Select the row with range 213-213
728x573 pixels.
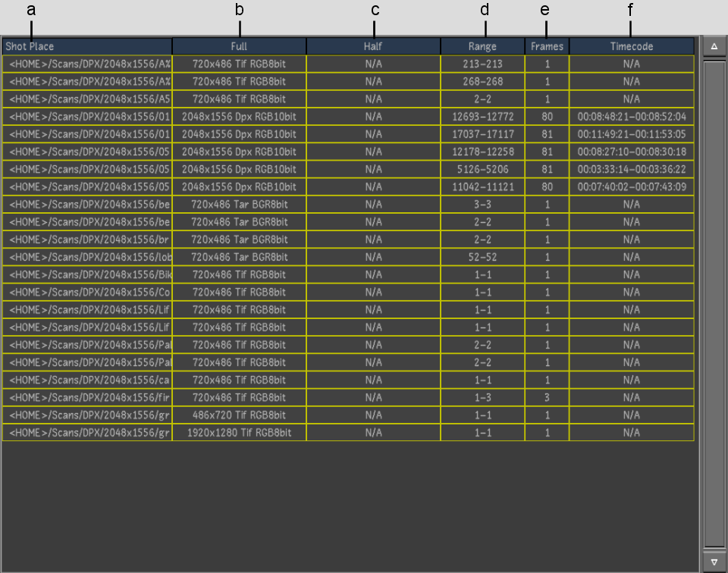tap(348, 64)
